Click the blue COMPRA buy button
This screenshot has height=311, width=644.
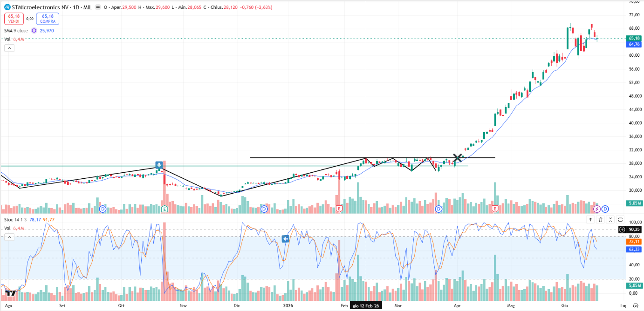(x=48, y=19)
